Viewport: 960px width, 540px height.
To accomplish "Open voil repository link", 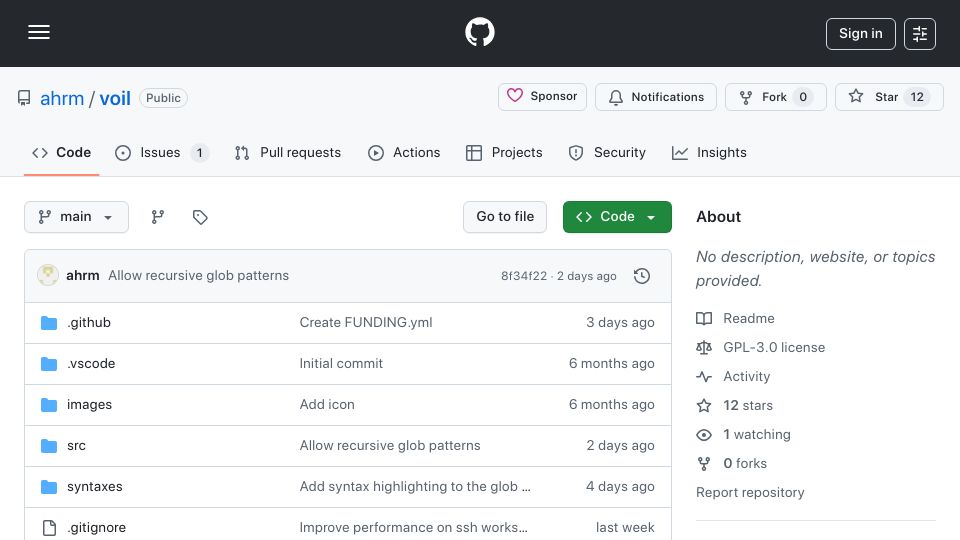I will click(115, 98).
